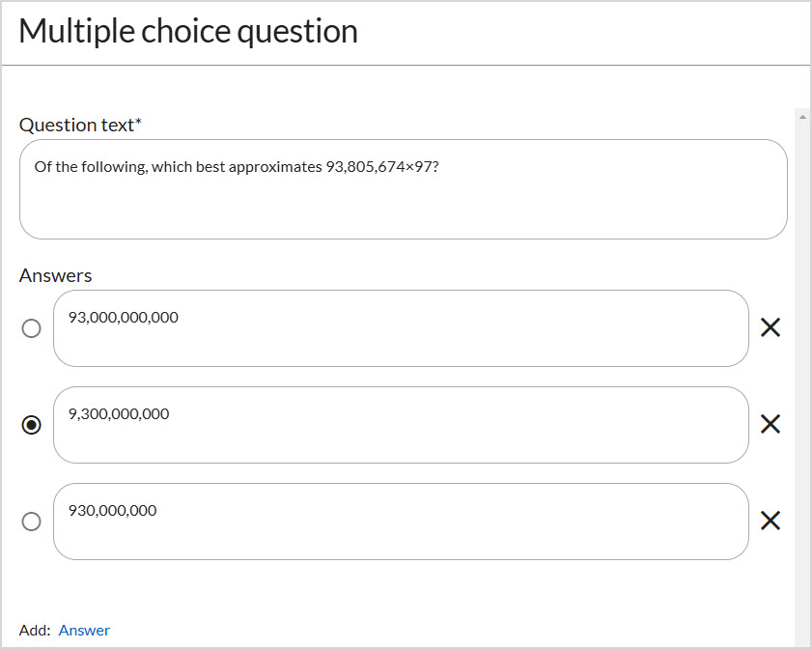This screenshot has height=649, width=812.
Task: Click the "Answers" section heading
Action: click(x=55, y=275)
